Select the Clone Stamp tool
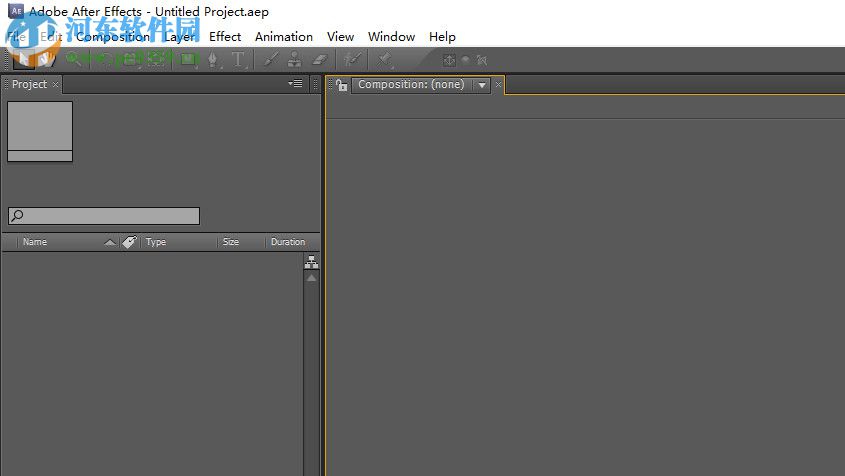845x476 pixels. click(294, 59)
